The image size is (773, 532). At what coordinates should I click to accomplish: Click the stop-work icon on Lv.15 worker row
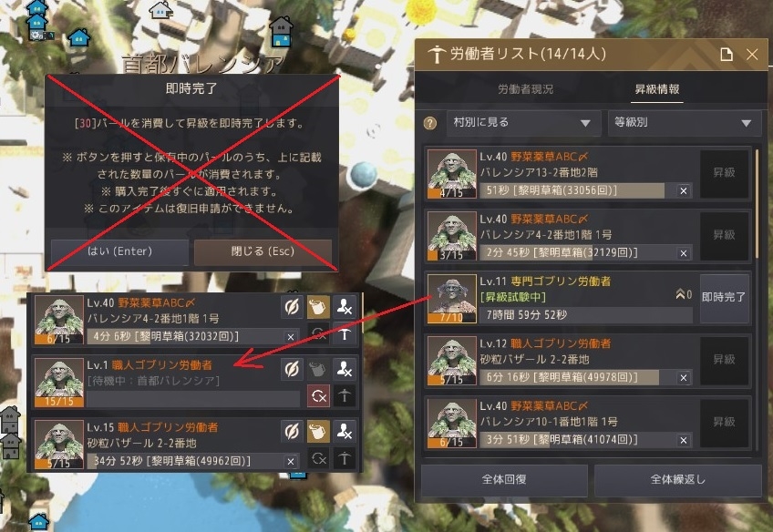tap(292, 432)
